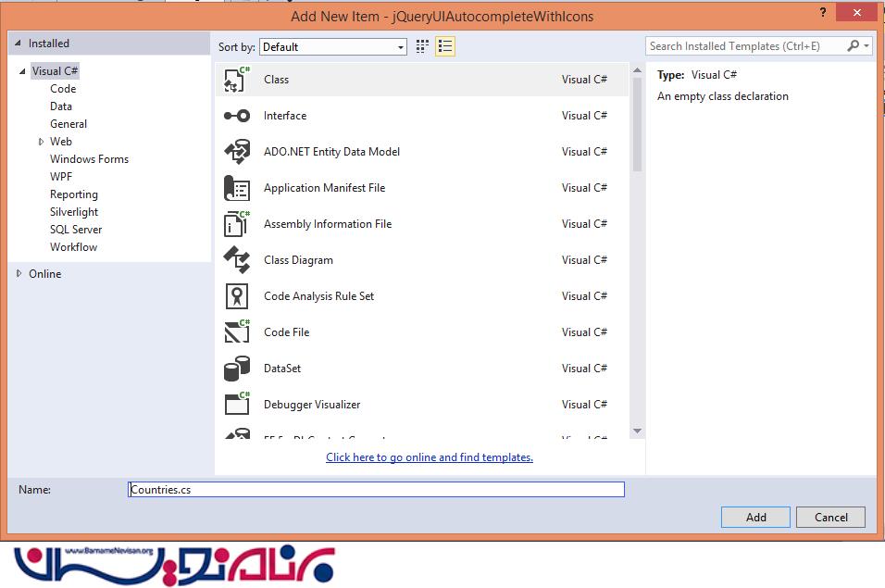Pick the ADO.NET Entity Data Model icon
This screenshot has height=588, width=885.
[237, 152]
